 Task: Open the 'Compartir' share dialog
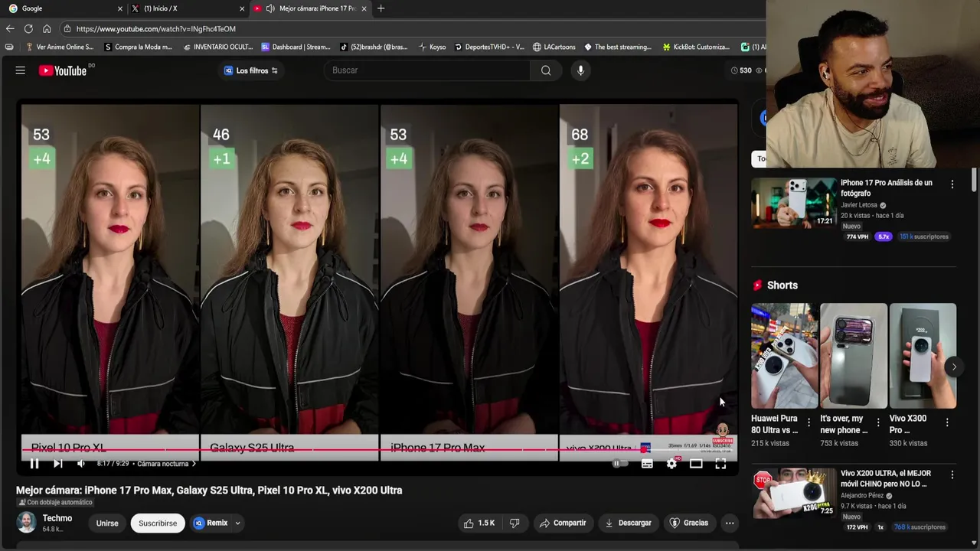(x=563, y=523)
